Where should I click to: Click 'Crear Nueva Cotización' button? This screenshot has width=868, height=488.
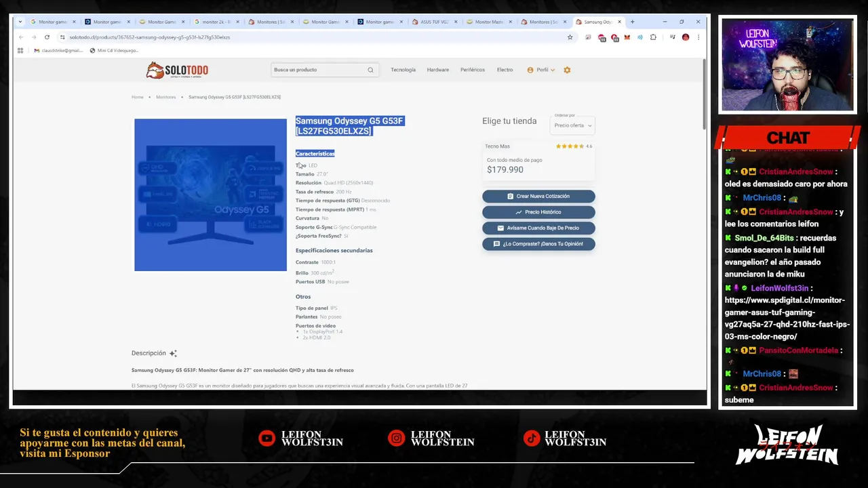pos(538,197)
